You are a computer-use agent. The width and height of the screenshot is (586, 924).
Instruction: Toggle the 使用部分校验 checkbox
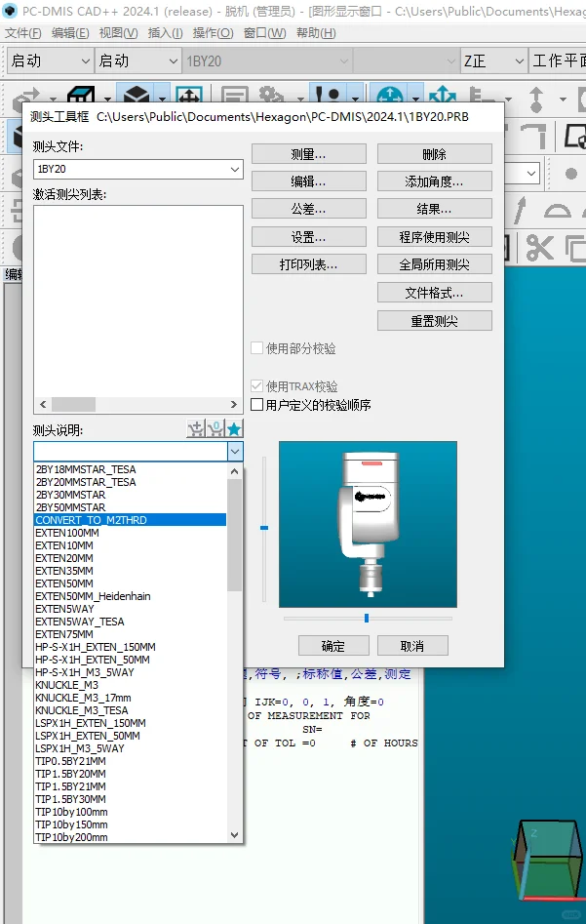click(256, 348)
